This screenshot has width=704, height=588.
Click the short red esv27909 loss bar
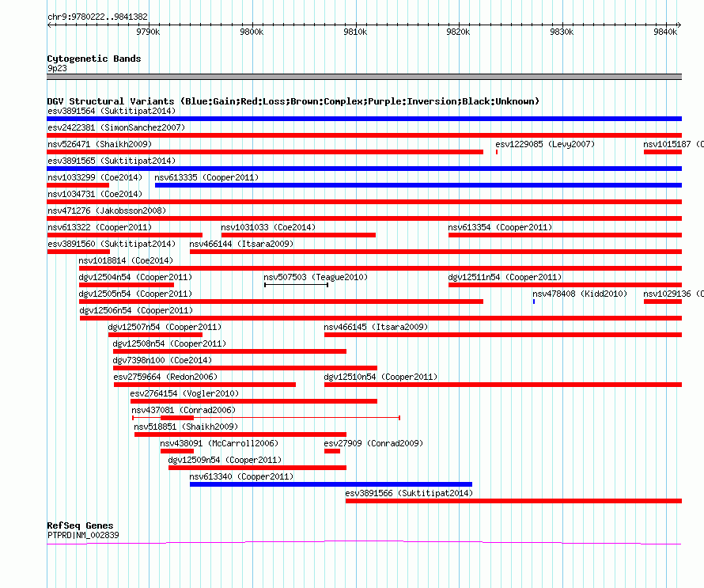(x=332, y=451)
